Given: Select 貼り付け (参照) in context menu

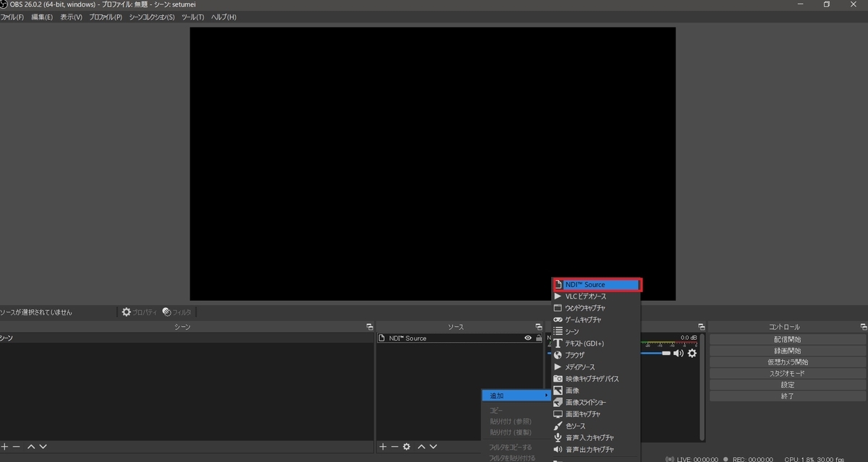Looking at the screenshot, I should point(510,422).
